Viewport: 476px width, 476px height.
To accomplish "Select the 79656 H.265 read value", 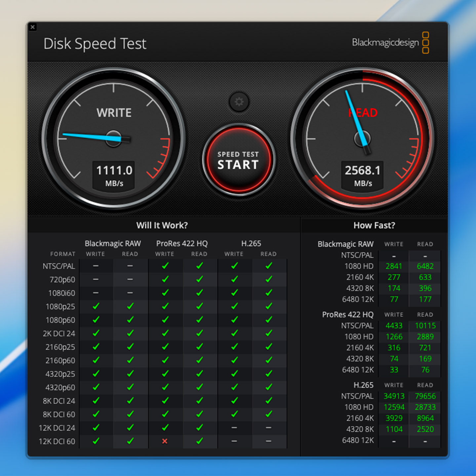I will 425,396.
